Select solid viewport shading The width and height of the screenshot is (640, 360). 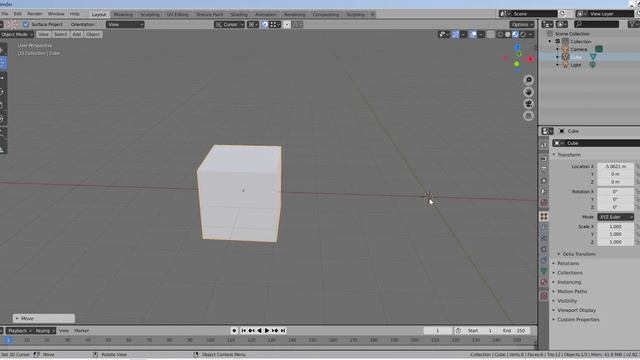(x=508, y=35)
